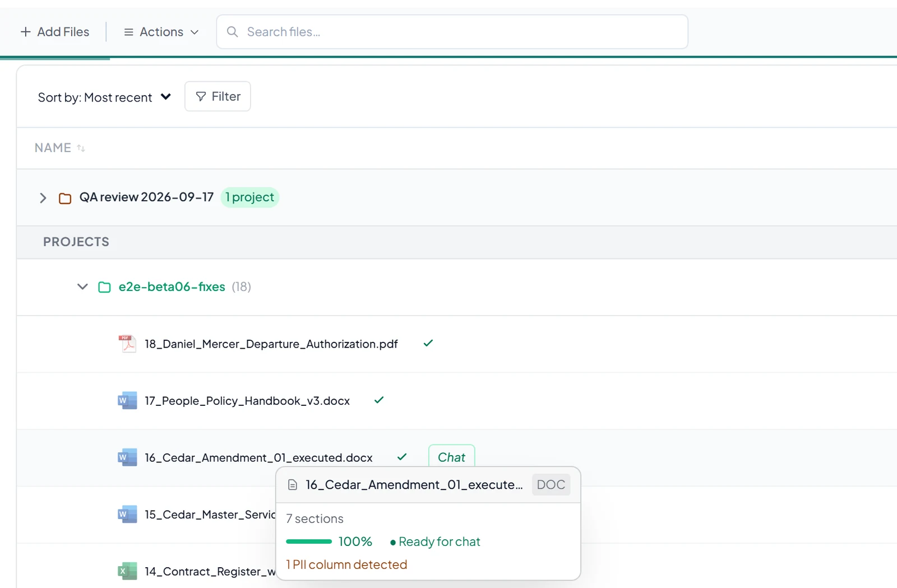This screenshot has width=897, height=588.
Task: Click the e2e-beta06-fixes green folder icon
Action: 104,287
